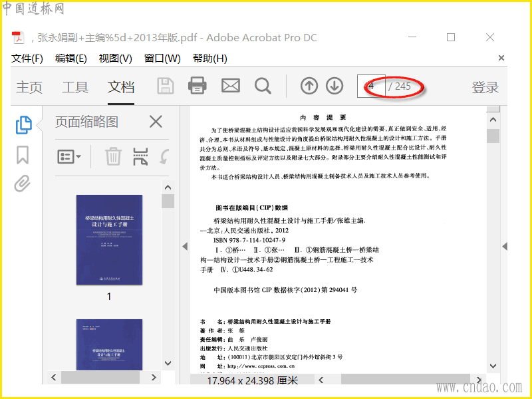
Task: Open the 窗口(W) menu
Action: point(162,59)
